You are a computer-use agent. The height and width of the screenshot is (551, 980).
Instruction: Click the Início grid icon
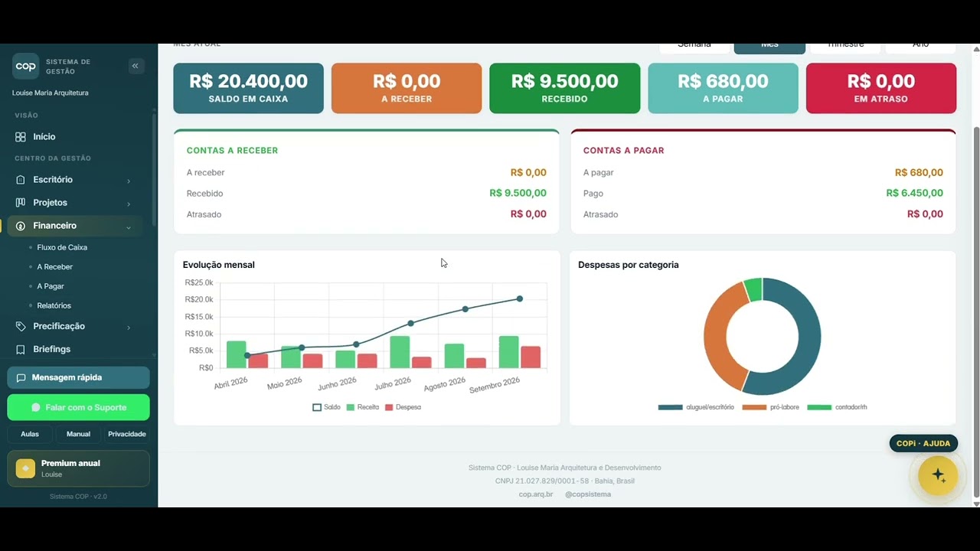point(21,137)
